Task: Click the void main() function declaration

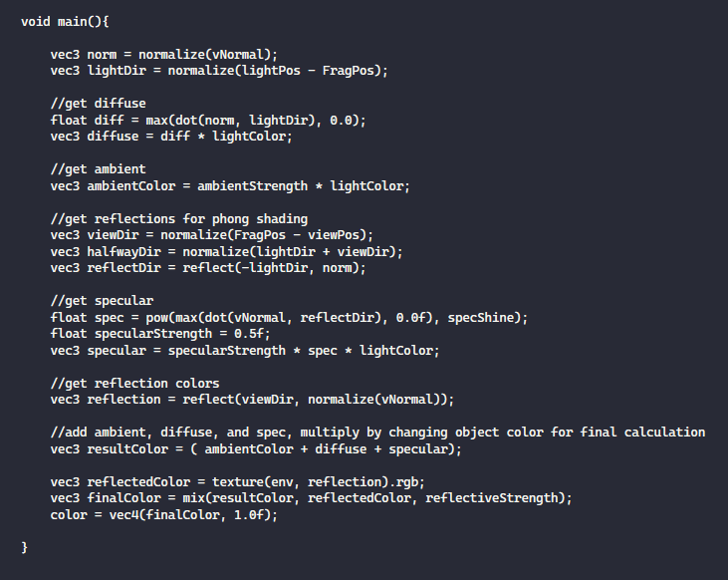Action: (x=65, y=21)
